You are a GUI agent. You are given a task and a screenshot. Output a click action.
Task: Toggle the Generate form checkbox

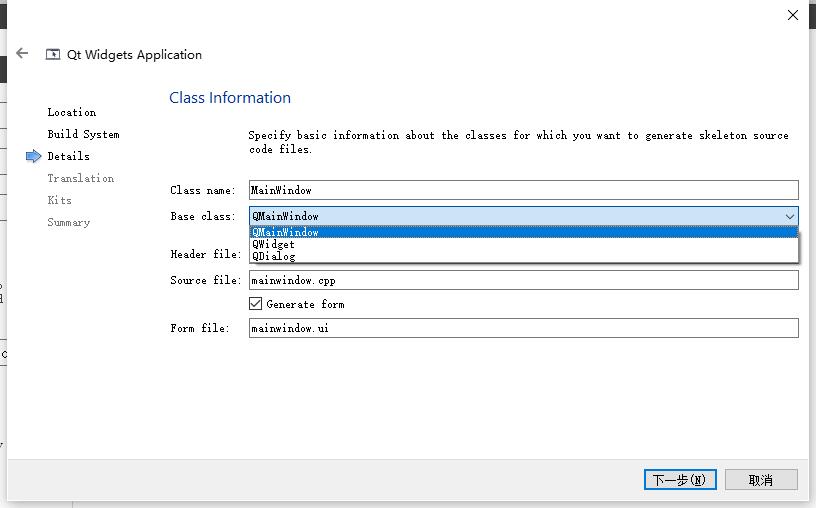click(x=255, y=303)
